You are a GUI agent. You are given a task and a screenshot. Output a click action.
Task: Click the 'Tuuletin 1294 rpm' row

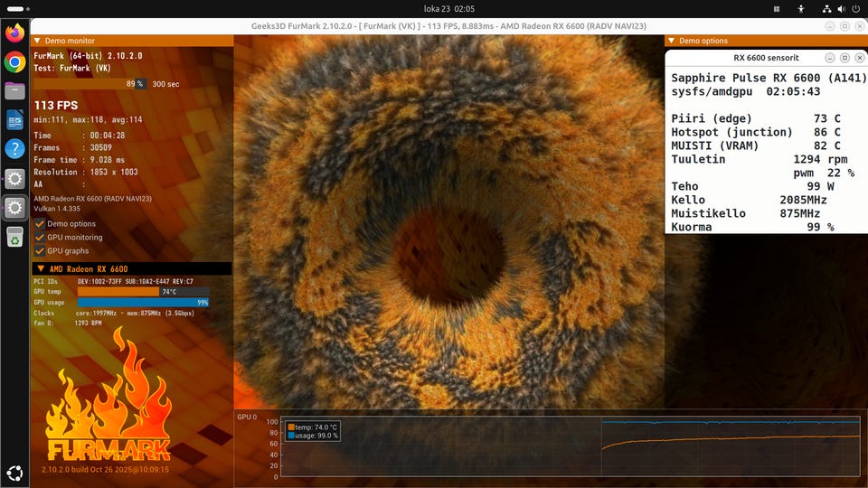coord(759,159)
